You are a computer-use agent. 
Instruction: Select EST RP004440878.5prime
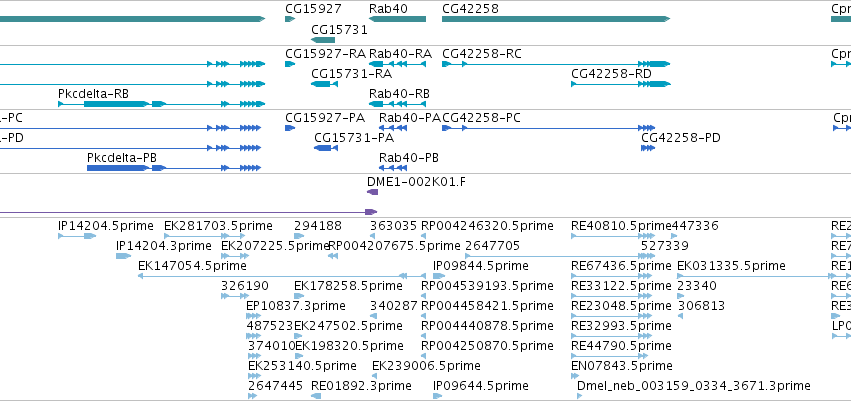pyautogui.click(x=423, y=336)
